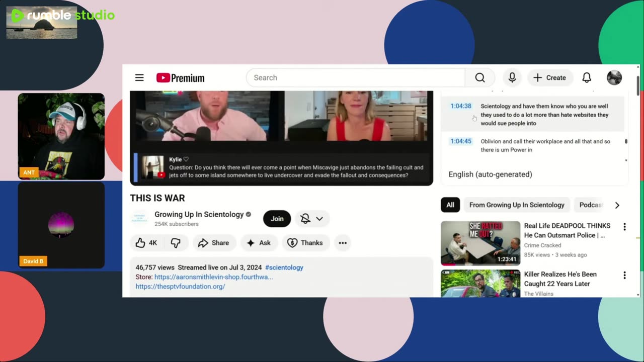The image size is (644, 362).
Task: Open Real Life DEADPOOL THINKS video title
Action: click(x=568, y=230)
